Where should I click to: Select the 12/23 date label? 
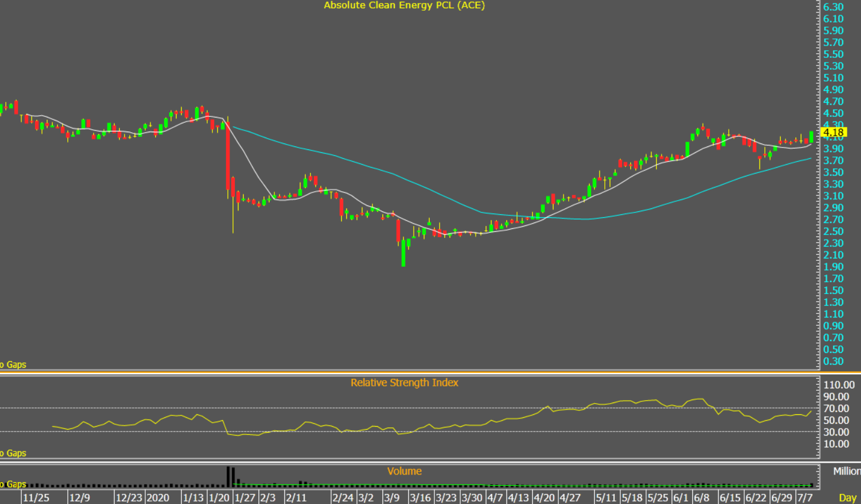click(129, 498)
